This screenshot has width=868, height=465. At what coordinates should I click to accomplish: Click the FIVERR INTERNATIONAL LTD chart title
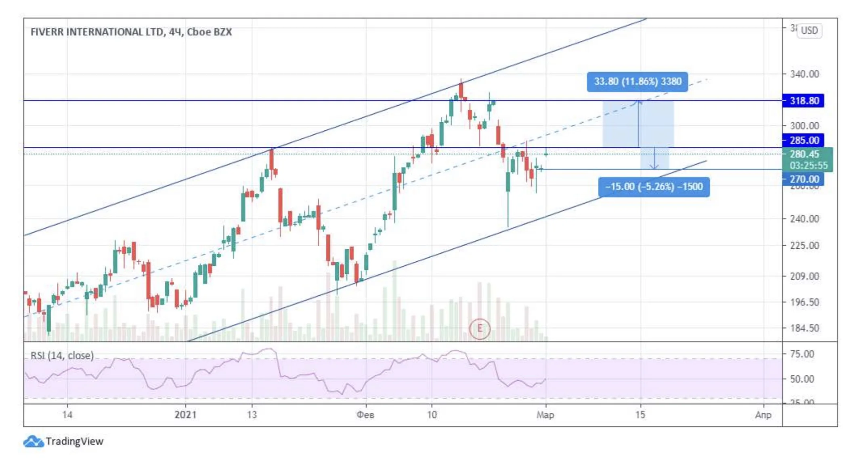(x=131, y=32)
